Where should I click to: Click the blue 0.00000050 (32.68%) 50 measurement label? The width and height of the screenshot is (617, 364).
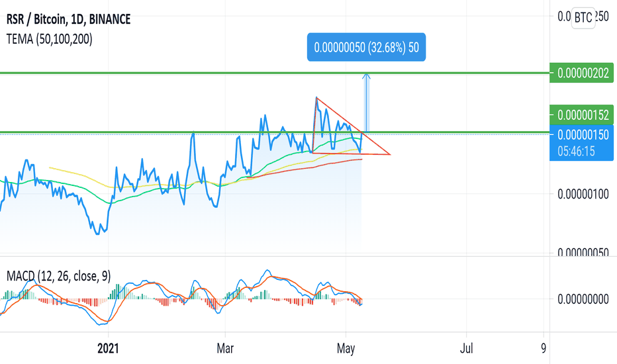366,47
